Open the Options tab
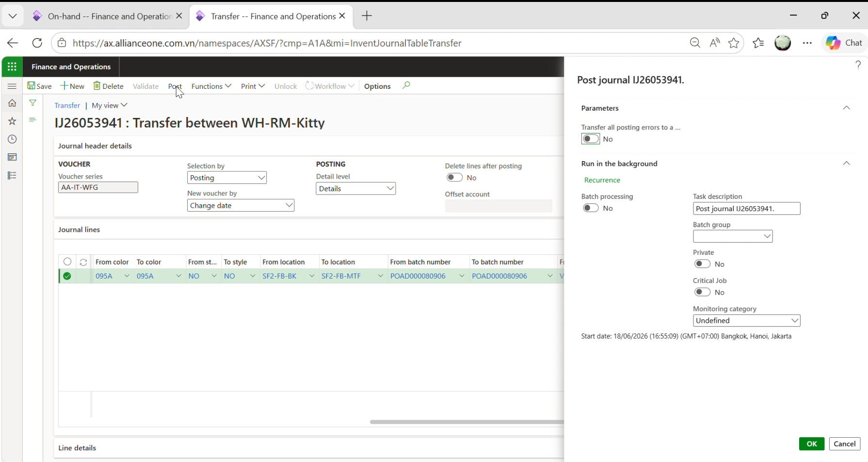The width and height of the screenshot is (868, 462). [377, 86]
